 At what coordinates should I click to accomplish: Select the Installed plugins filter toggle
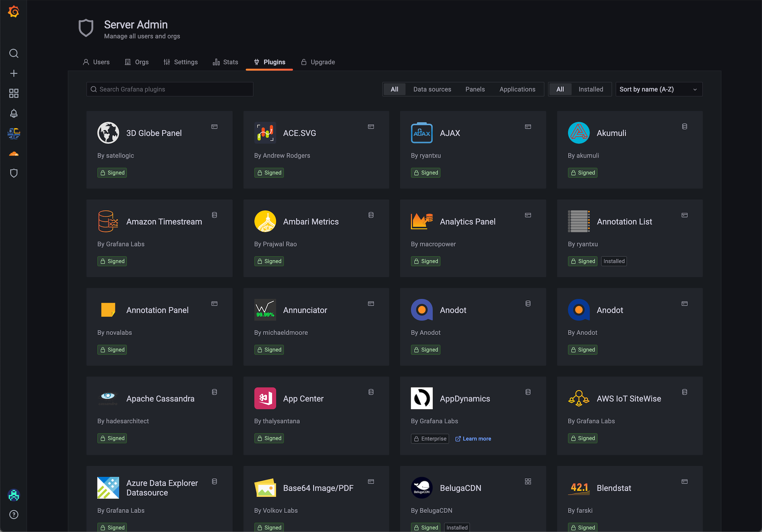[x=590, y=89]
